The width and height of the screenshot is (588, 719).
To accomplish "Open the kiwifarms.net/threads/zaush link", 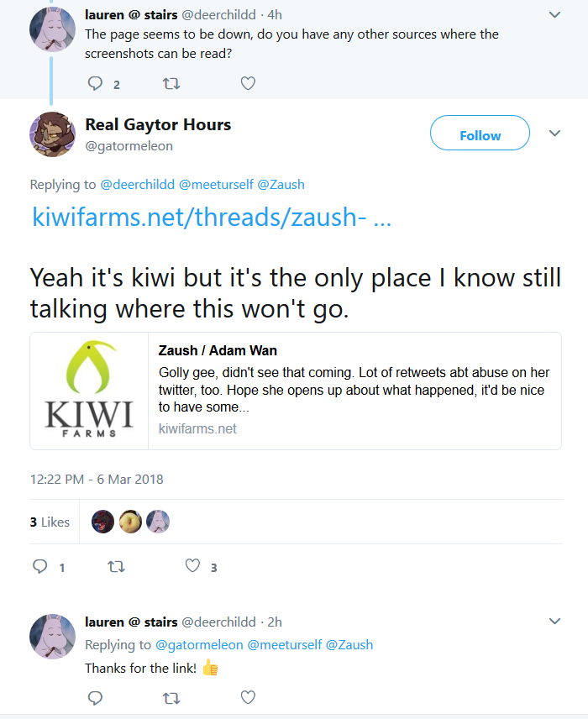I will coord(212,217).
